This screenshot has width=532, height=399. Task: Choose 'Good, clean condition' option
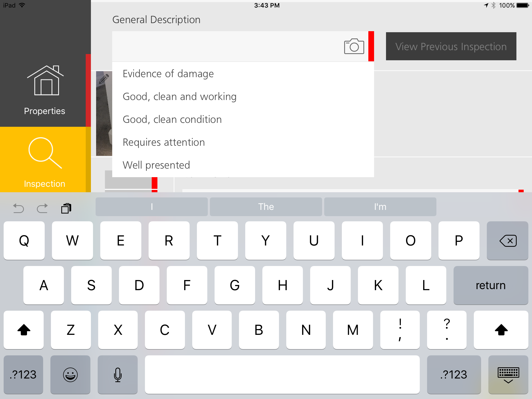click(243, 119)
